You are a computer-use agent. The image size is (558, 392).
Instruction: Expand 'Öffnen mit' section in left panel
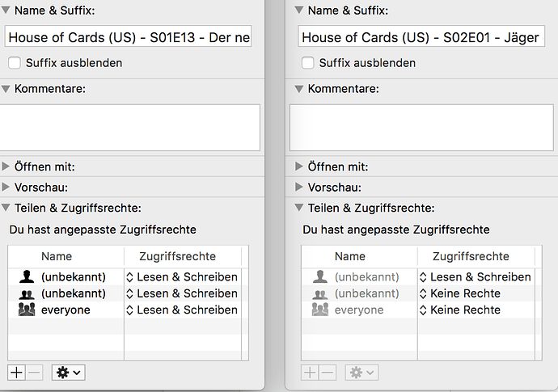[x=6, y=167]
